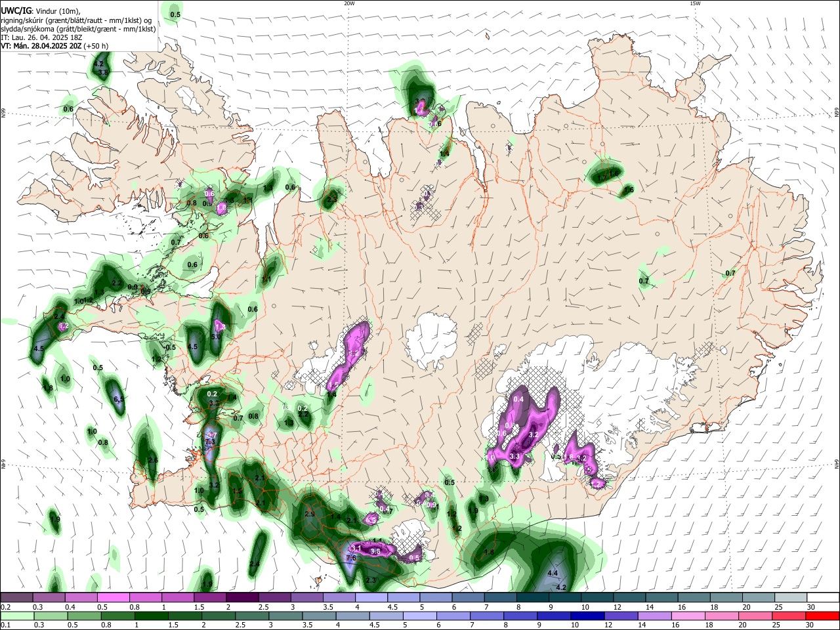The image size is (840, 630).
Task: Click the initial time 'IT: Lau. 26. 04. 2025 18Z'
Action: (x=42, y=37)
